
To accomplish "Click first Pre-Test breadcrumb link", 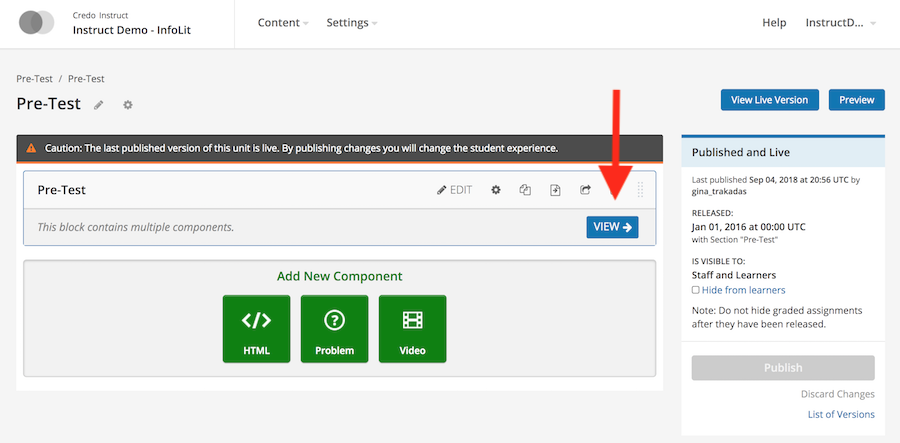I will [x=34, y=79].
